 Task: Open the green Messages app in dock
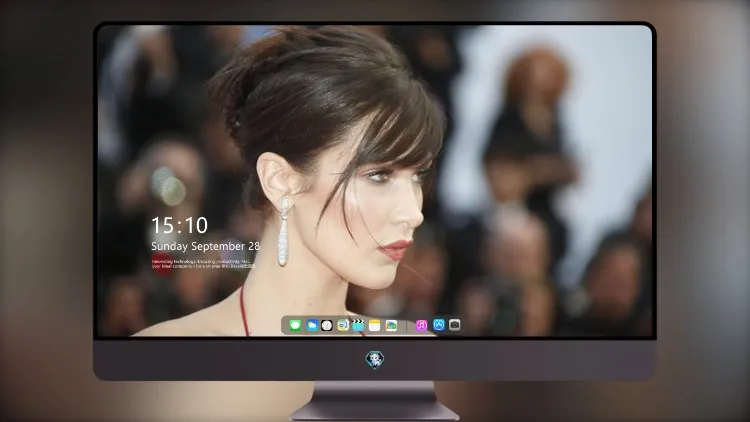point(295,325)
